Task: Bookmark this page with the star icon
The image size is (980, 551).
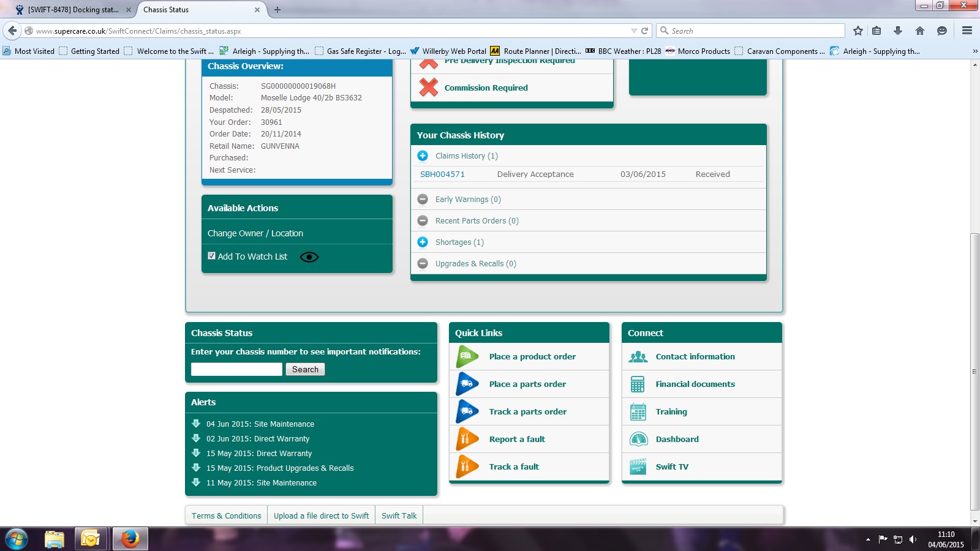Action: pyautogui.click(x=858, y=31)
